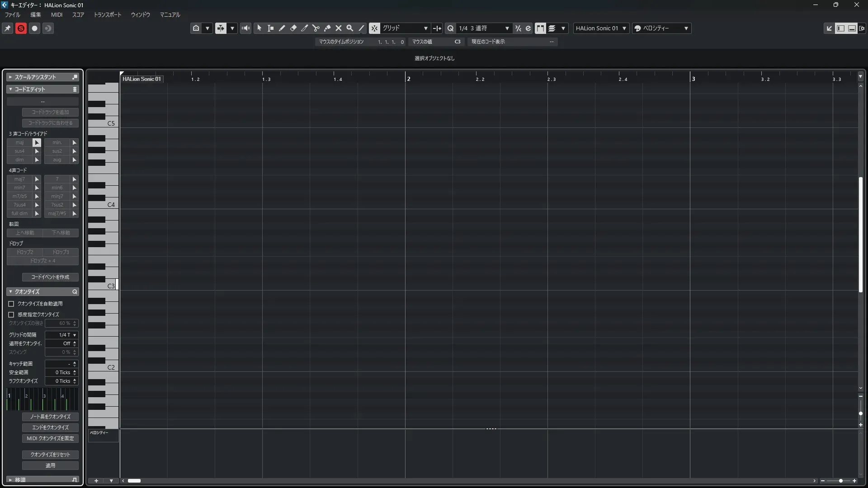Select the Glue tool
The width and height of the screenshot is (868, 488).
(327, 28)
